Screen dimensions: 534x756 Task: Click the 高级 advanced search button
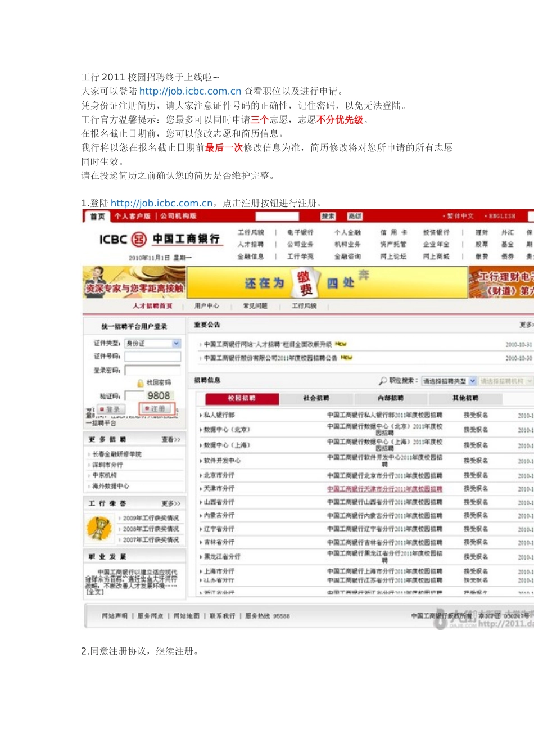[355, 217]
